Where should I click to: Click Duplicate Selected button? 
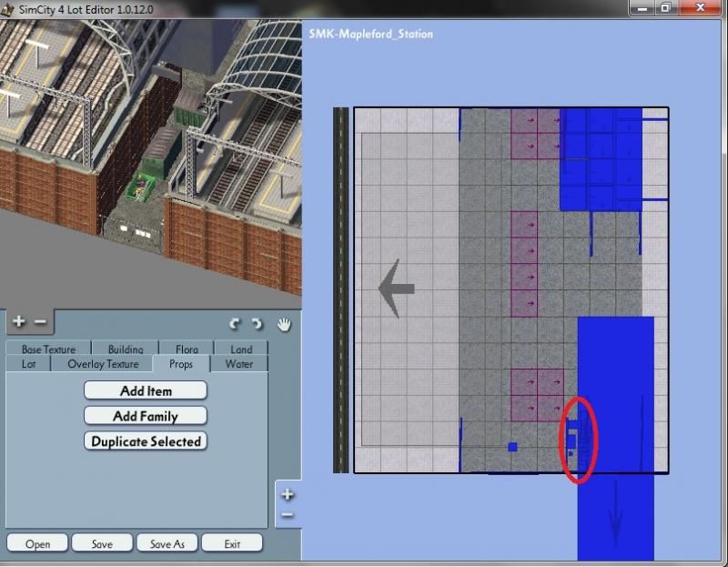tap(146, 440)
